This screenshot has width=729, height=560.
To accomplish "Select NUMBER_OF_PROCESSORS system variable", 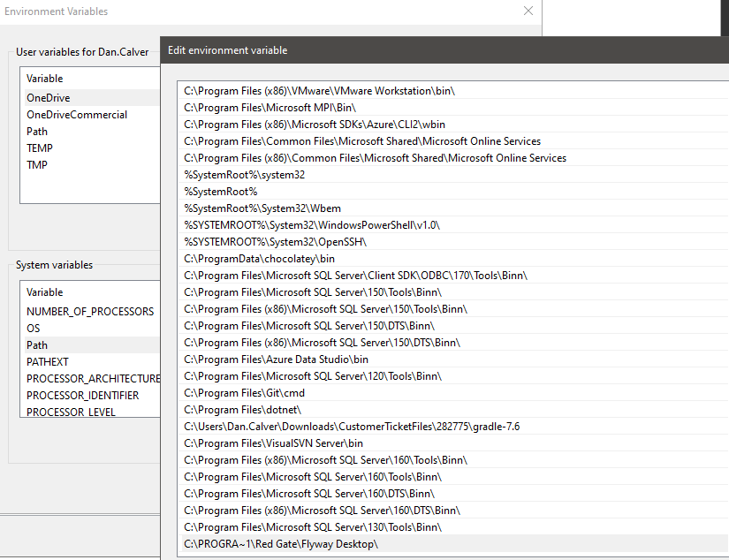I will tap(90, 312).
